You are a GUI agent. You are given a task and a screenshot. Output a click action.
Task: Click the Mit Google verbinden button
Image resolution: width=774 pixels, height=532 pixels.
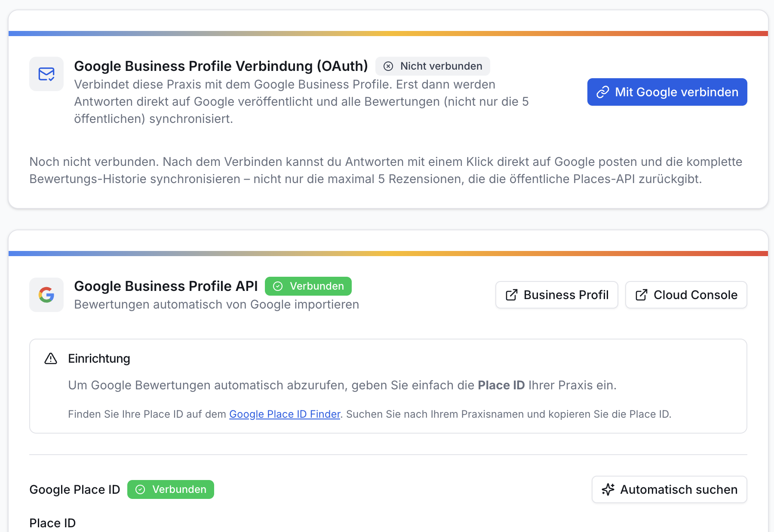pyautogui.click(x=667, y=92)
